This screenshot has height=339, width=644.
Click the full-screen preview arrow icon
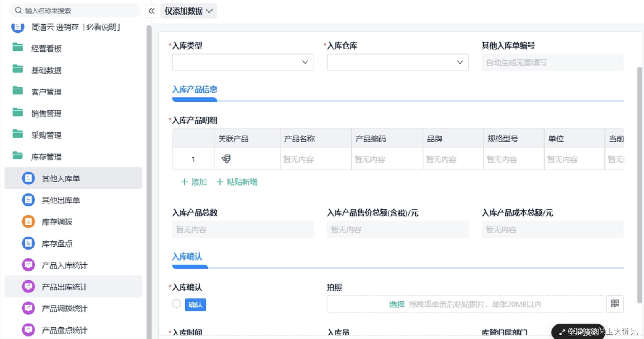(562, 332)
